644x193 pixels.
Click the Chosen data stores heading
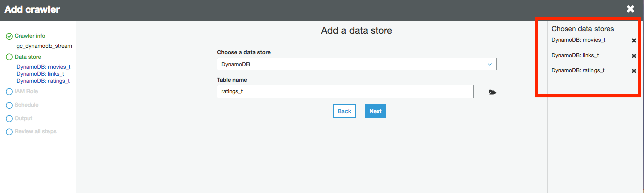pyautogui.click(x=582, y=29)
